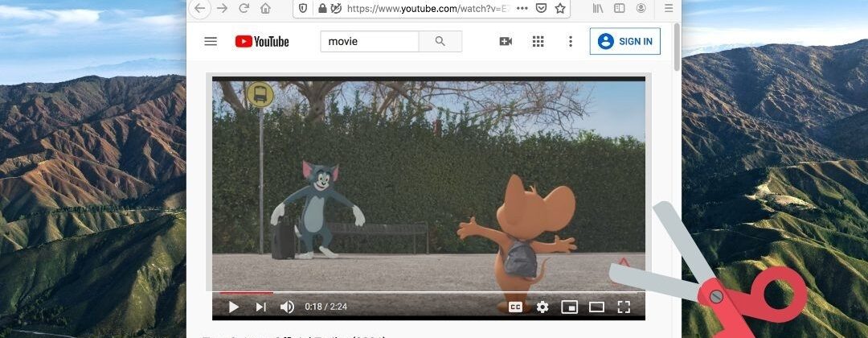The height and width of the screenshot is (338, 868).
Task: View site security via the padlock icon
Action: tap(322, 8)
